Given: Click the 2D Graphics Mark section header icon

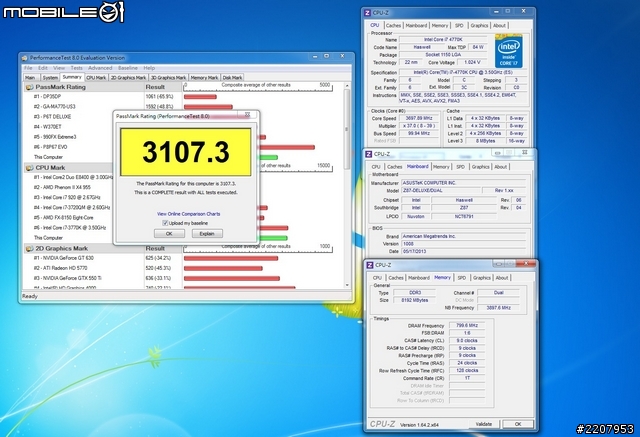Looking at the screenshot, I should (29, 248).
